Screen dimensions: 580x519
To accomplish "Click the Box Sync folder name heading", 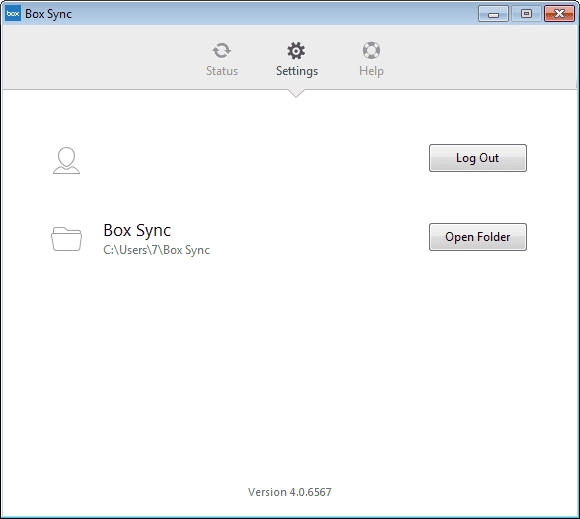I will tap(137, 230).
